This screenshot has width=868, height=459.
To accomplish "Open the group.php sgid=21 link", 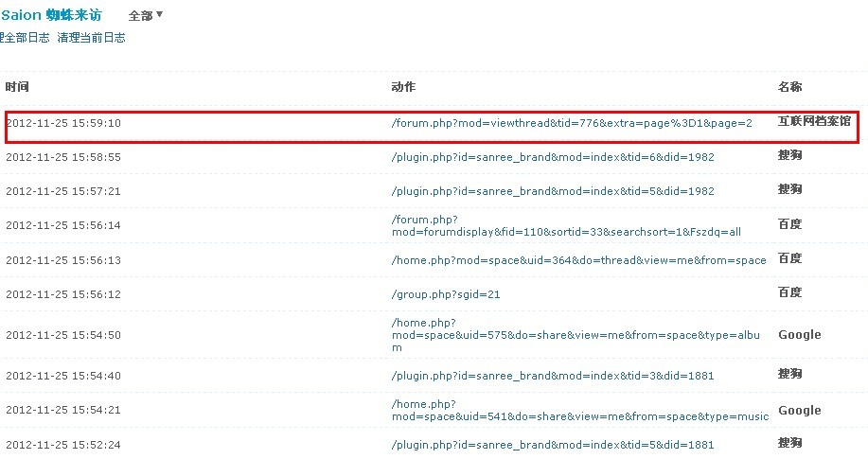I will click(445, 294).
